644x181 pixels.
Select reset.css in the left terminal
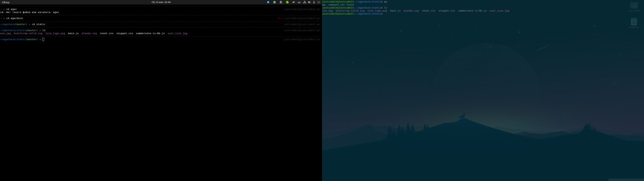107,33
